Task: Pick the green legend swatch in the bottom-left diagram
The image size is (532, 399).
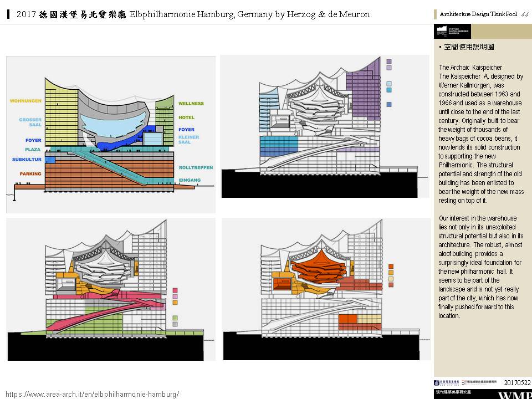Action: 175,318
